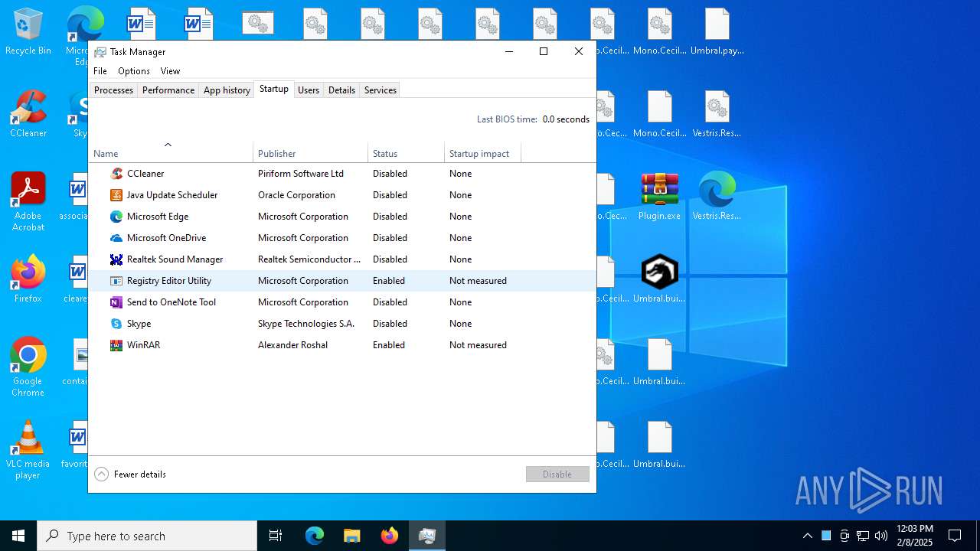Image resolution: width=980 pixels, height=551 pixels.
Task: Switch to the Performance tab
Action: coord(168,90)
